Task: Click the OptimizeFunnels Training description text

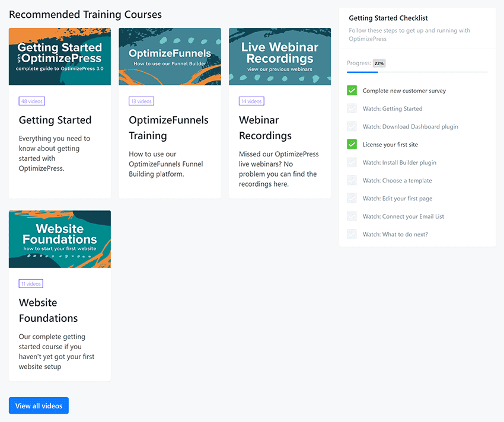Action: 166,164
